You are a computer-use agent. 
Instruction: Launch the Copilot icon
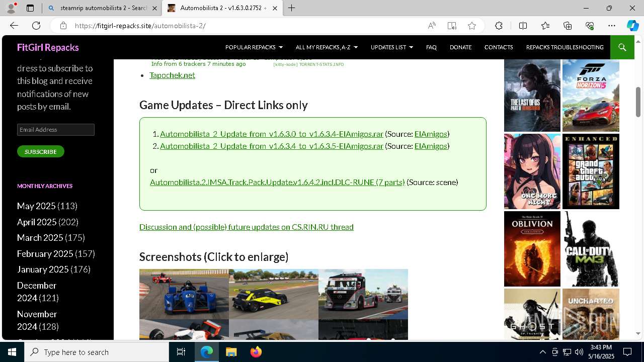[632, 26]
